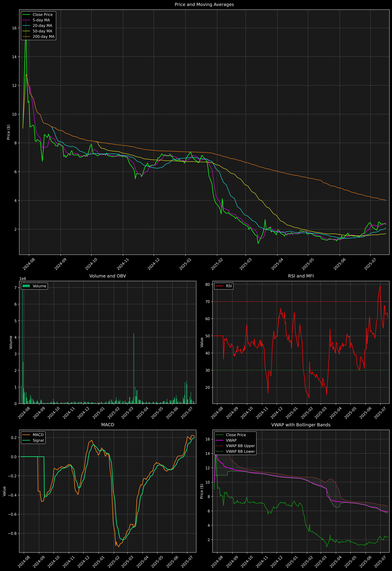Click the 'Price ($)' axis label of top chart
This screenshot has width=392, height=571.
click(x=9, y=132)
